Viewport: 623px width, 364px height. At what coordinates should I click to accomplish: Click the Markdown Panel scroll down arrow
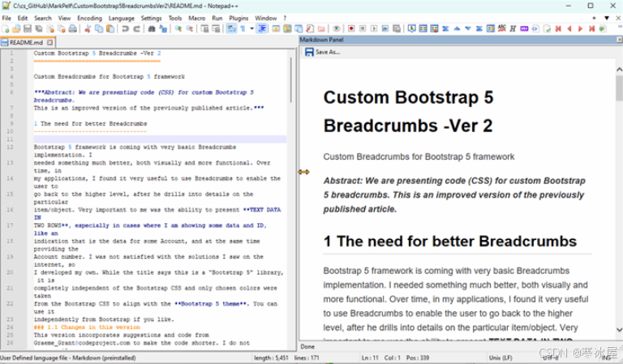[x=619, y=329]
